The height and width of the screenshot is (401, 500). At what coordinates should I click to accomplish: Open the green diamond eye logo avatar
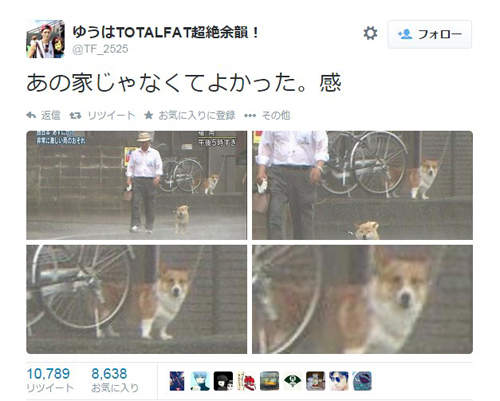292,381
